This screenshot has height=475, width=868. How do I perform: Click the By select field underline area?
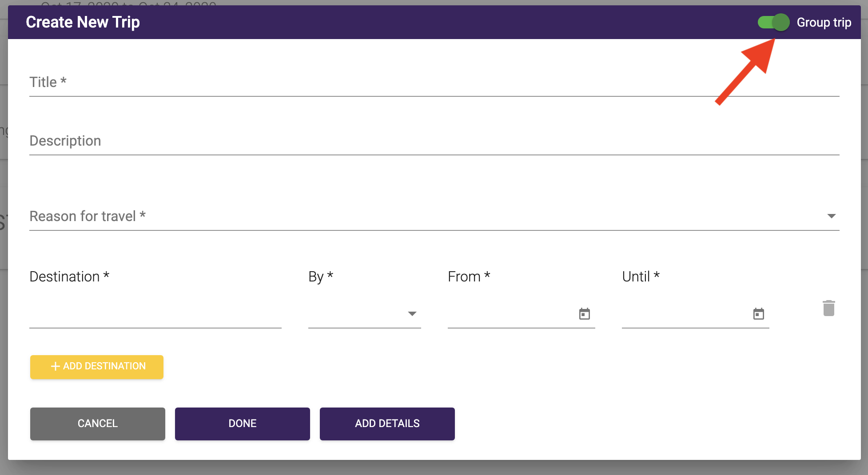pyautogui.click(x=355, y=315)
